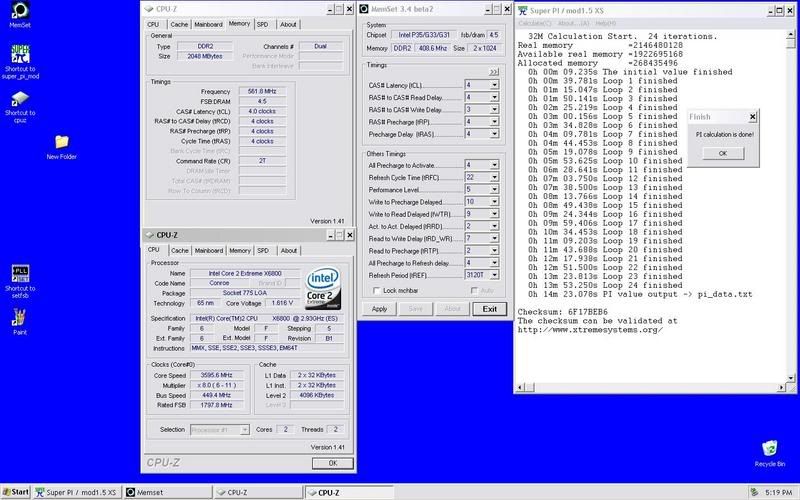Screen dimensions: 800x500
Task: Click the lower CPU-Z title bar icon
Action: [149, 235]
